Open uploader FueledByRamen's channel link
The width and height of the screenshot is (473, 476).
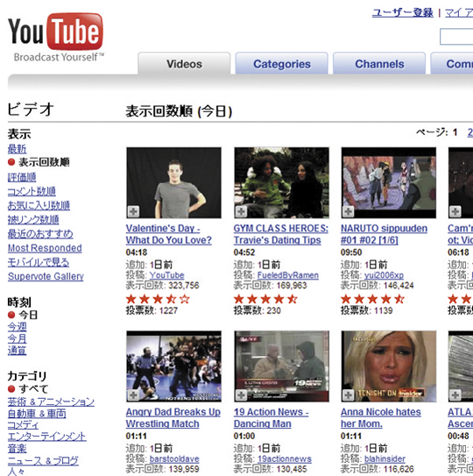288,275
